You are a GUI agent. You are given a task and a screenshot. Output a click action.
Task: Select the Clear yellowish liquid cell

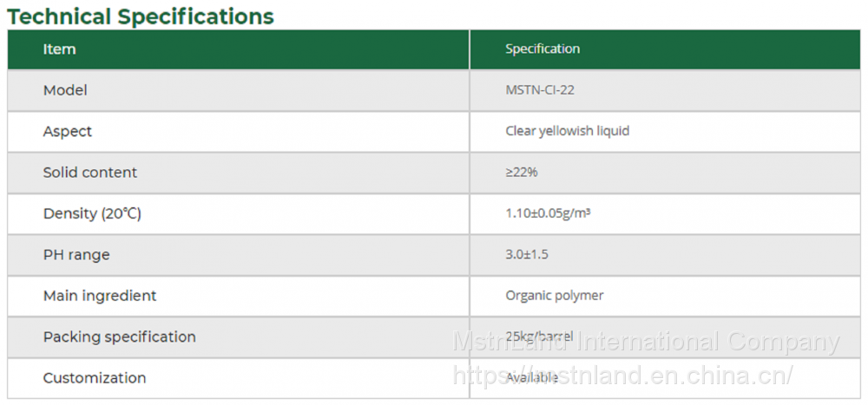pyautogui.click(x=567, y=131)
